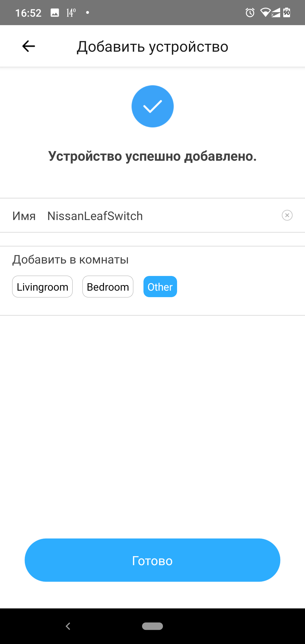
Task: Tap the Устройство успешно добавлено message
Action: 152,156
